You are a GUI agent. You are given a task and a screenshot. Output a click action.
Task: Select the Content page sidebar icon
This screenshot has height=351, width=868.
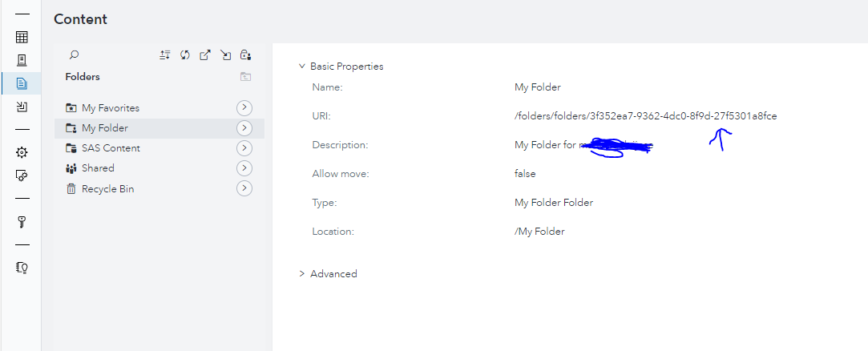[x=22, y=83]
